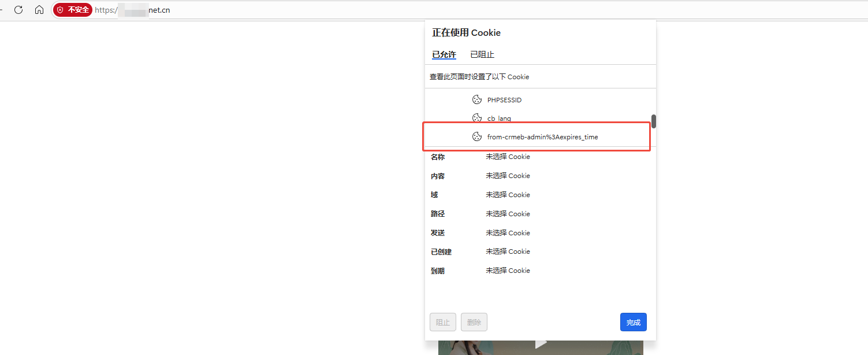Go to the browser home page icon
The width and height of the screenshot is (868, 355).
39,10
